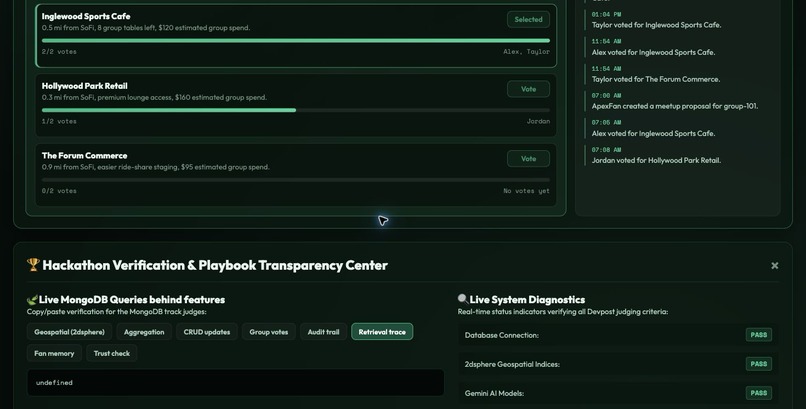This screenshot has height=409, width=806.
Task: Click the leaf icon beside Live MongoDB Queries
Action: coord(32,300)
